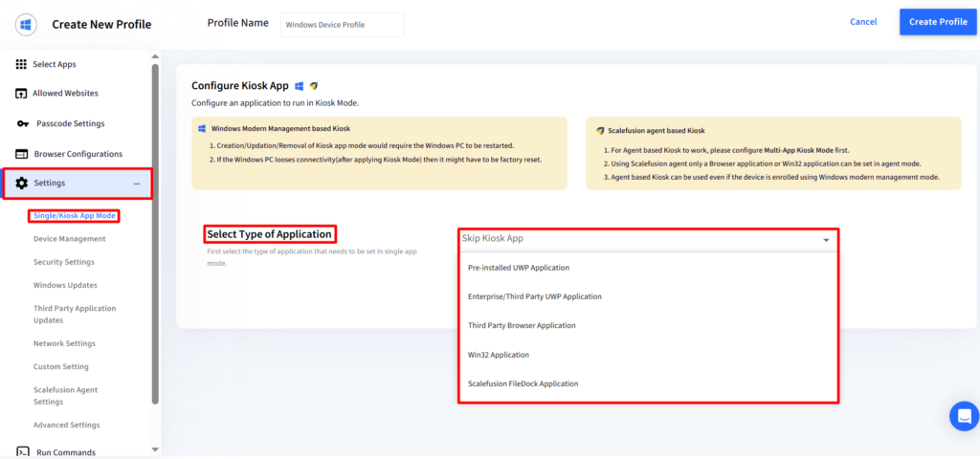
Task: Click the Run Commands terminal icon
Action: point(23,451)
